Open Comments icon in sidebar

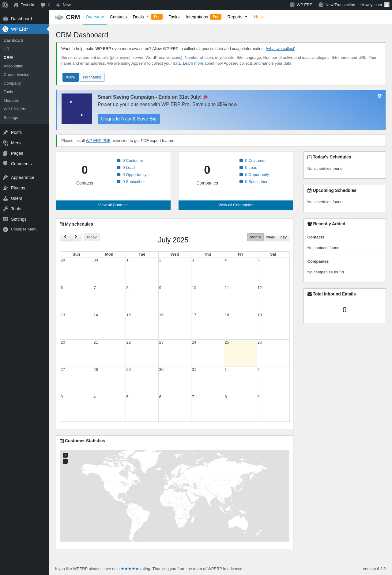6,164
